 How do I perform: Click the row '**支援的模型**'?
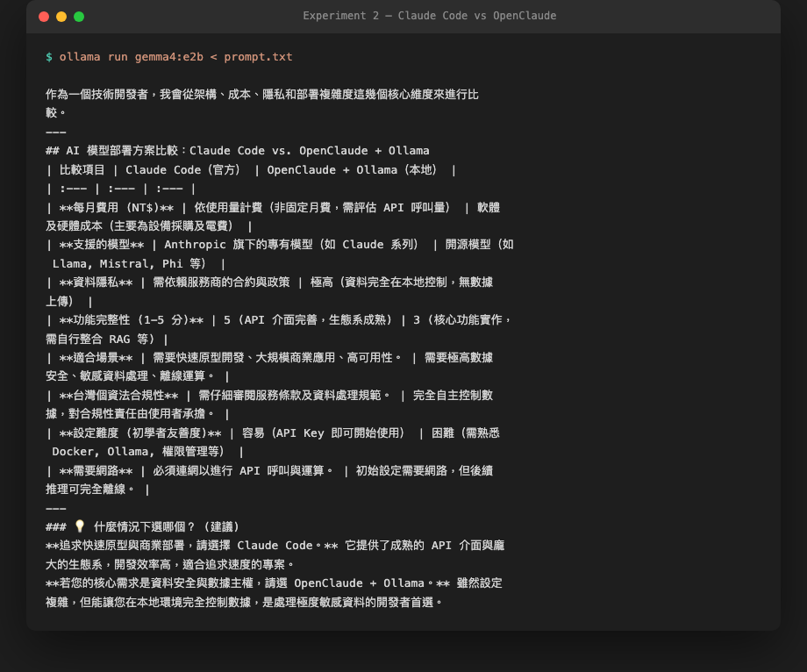[x=280, y=245]
